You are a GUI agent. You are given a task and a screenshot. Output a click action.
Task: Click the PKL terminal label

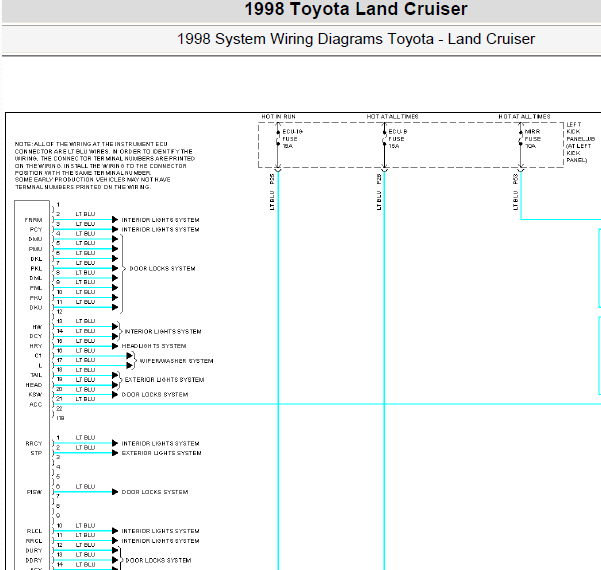36,269
